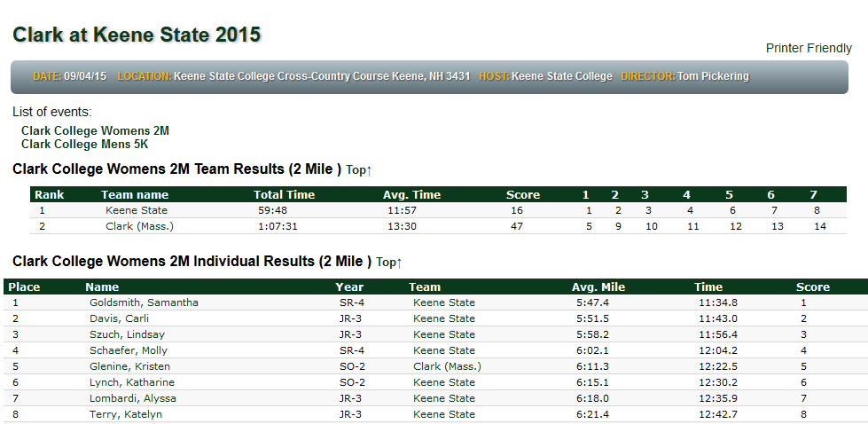Open the Printer Friendly link
This screenshot has height=424, width=868.
click(x=809, y=49)
